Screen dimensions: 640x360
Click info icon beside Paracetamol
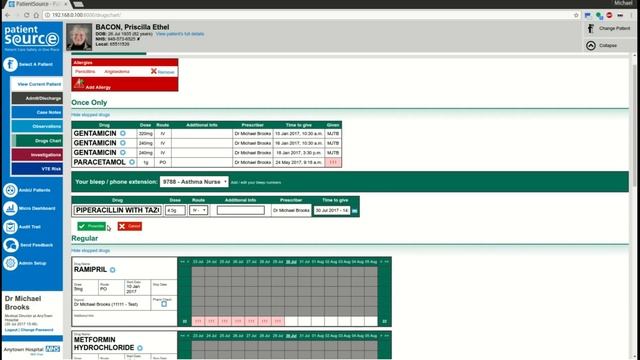tap(132, 162)
